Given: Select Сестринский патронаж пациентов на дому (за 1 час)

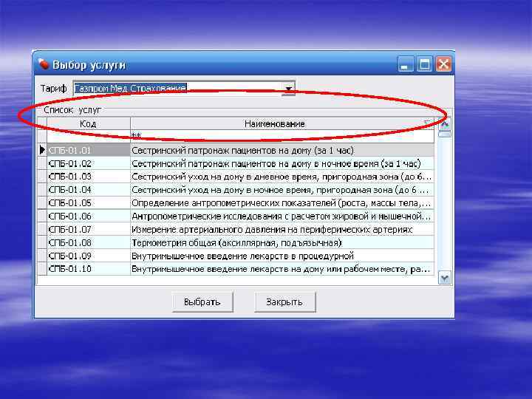Looking at the screenshot, I should (282, 150).
